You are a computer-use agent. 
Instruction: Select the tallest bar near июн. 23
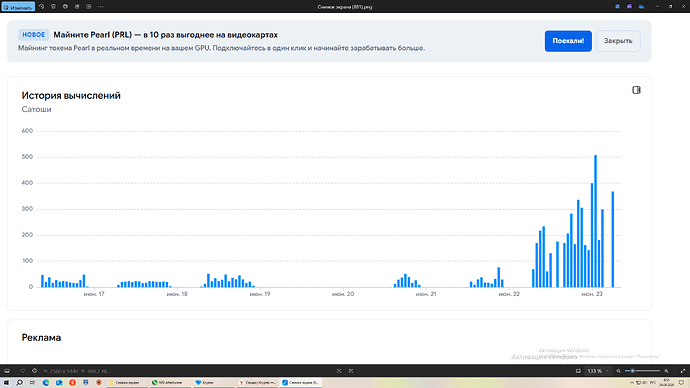pos(595,221)
